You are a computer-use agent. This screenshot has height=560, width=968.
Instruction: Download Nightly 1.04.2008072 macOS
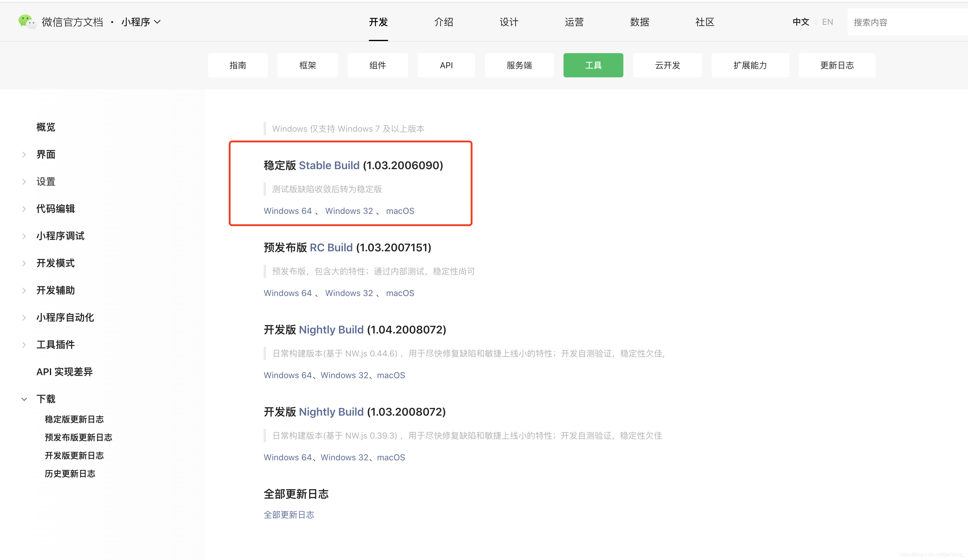click(391, 375)
